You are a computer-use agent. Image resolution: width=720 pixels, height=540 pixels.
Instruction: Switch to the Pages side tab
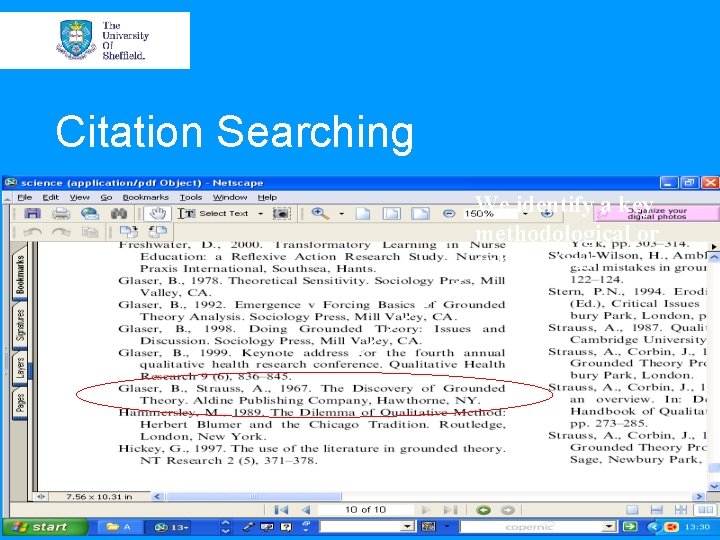(x=20, y=403)
